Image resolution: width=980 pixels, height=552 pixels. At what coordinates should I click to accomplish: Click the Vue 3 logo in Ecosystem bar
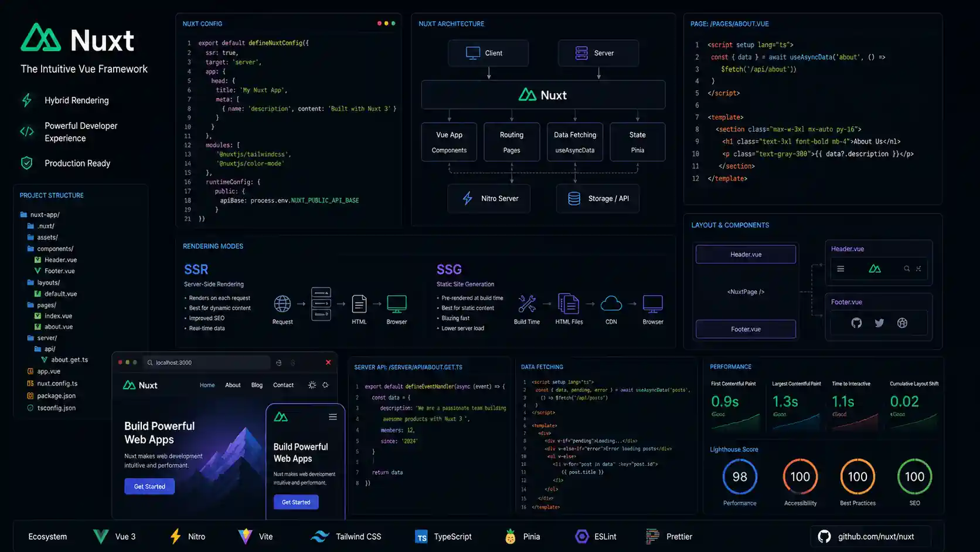[x=101, y=536]
